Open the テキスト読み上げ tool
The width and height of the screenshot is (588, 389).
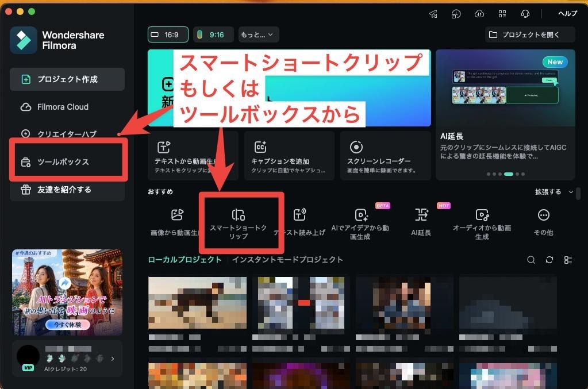click(x=299, y=222)
